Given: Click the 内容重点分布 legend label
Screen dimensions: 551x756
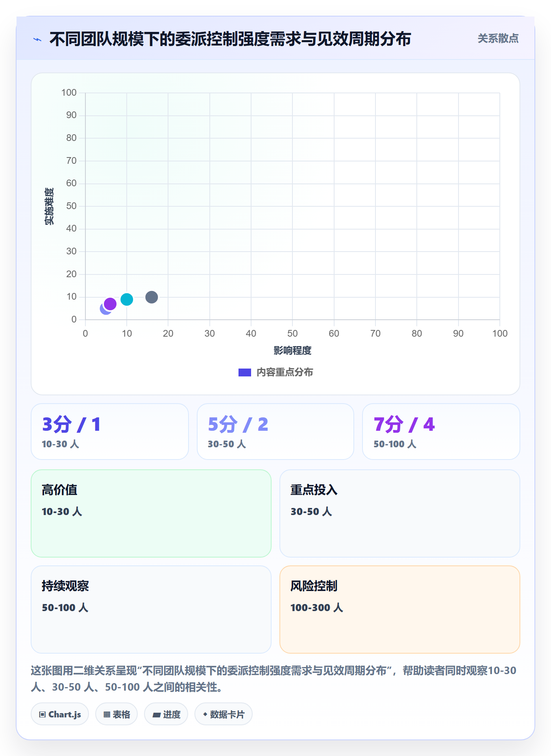Looking at the screenshot, I should tap(285, 372).
